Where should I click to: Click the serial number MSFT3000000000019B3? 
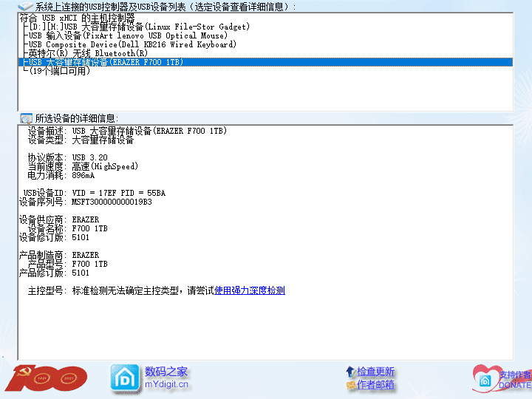tap(112, 202)
